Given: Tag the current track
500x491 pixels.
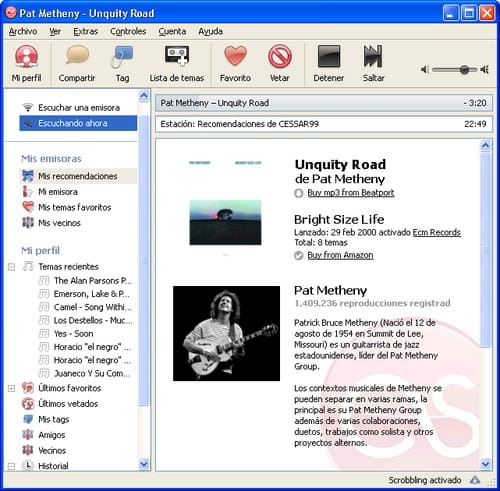Looking at the screenshot, I should click(122, 63).
